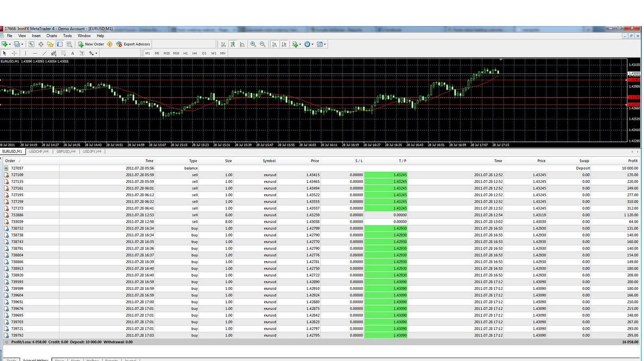Image resolution: width=644 pixels, height=361 pixels.
Task: Open the Profiles toolbar icon
Action: coord(18,44)
